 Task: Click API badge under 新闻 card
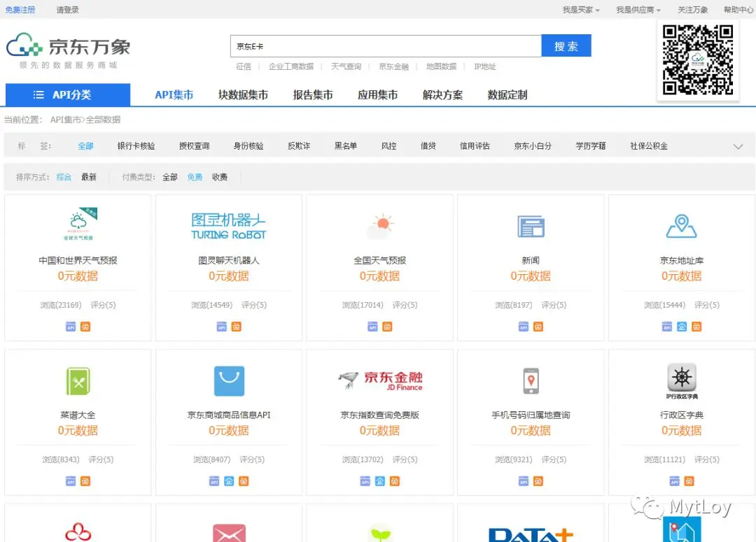[x=524, y=327]
